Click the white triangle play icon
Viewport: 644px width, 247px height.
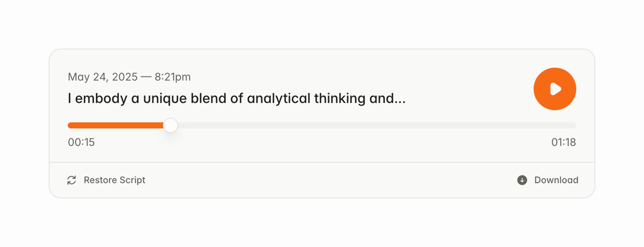click(x=556, y=89)
